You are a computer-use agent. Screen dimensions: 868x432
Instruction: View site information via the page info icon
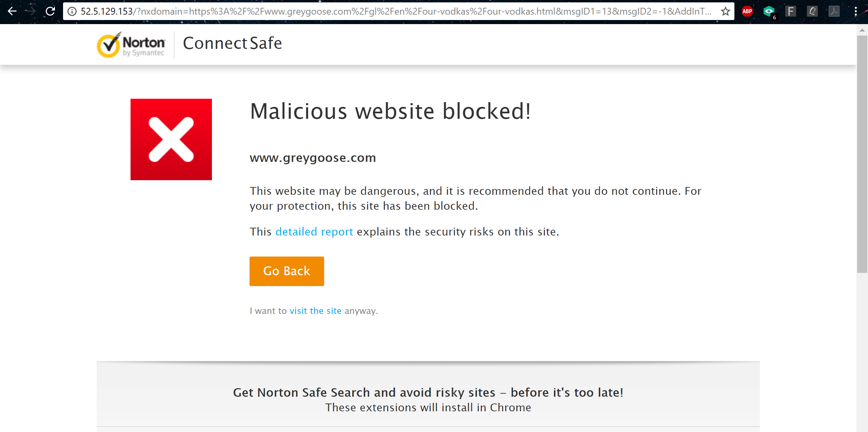tap(72, 11)
